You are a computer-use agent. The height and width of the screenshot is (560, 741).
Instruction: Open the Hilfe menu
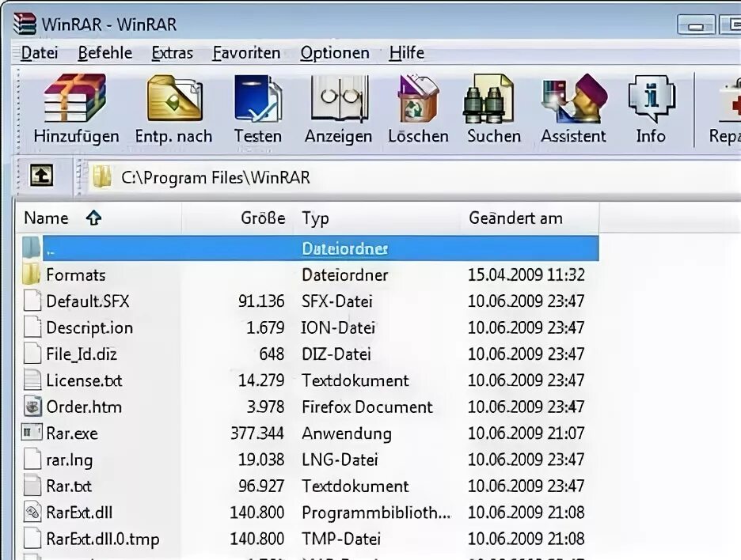coord(406,53)
